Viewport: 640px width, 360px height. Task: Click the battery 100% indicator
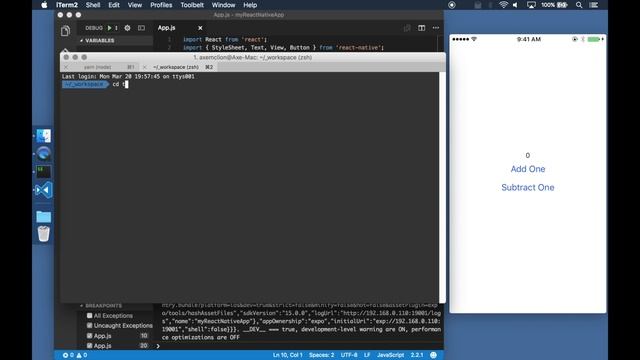(x=554, y=5)
